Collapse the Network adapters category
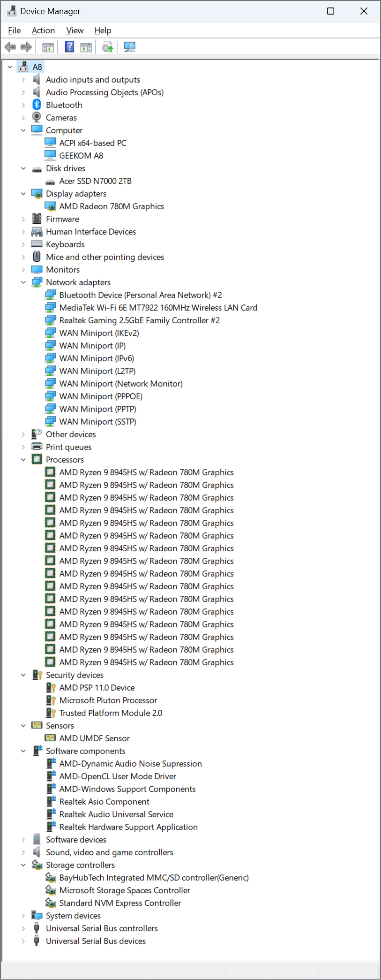The width and height of the screenshot is (381, 980). click(x=23, y=282)
